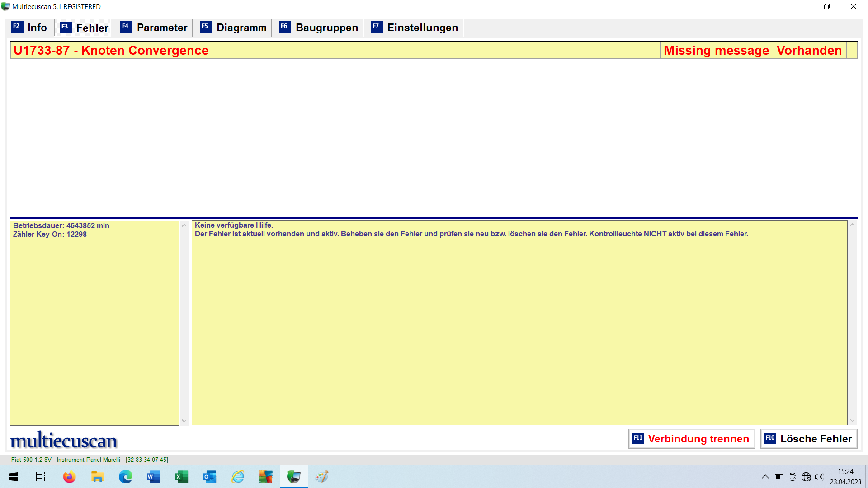Screen dimensions: 868x488
Task: Open Excel from the taskbar
Action: pos(181,477)
